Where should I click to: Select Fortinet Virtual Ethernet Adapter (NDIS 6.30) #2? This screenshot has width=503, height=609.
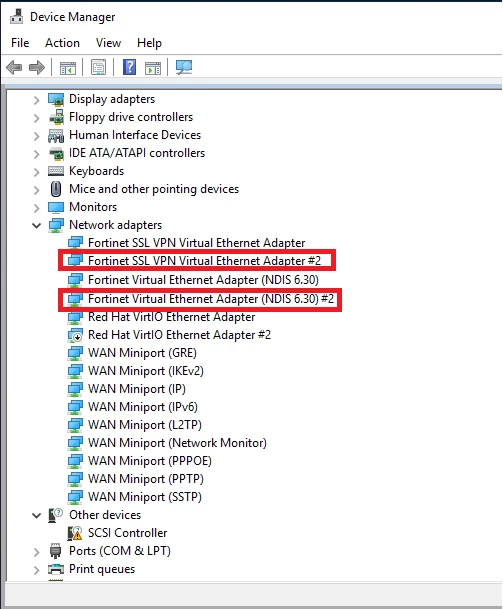pyautogui.click(x=211, y=299)
